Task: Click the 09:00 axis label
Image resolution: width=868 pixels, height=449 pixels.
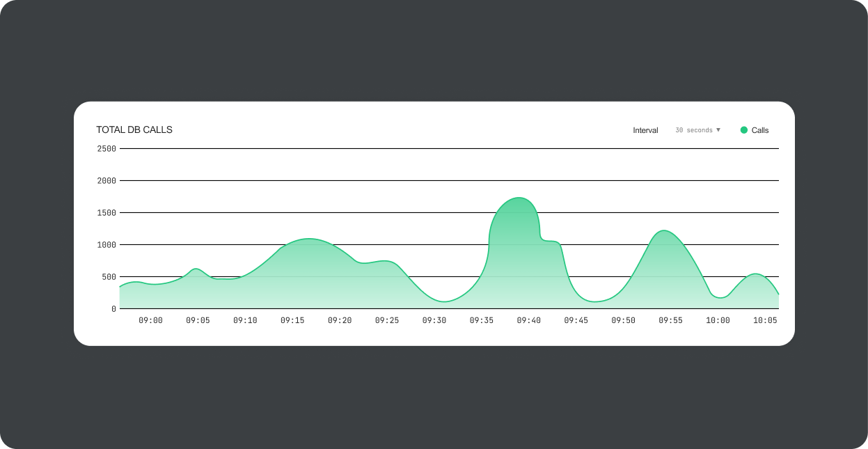Action: point(151,320)
